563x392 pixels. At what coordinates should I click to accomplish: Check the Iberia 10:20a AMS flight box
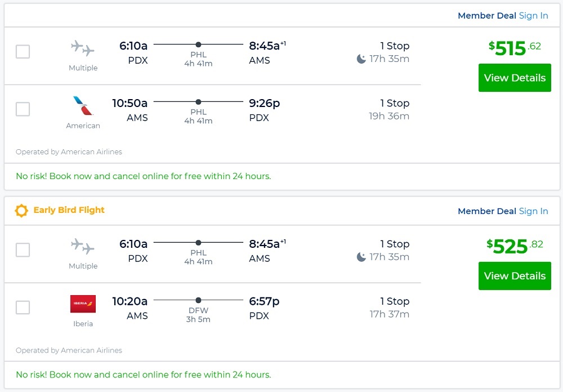tap(23, 308)
